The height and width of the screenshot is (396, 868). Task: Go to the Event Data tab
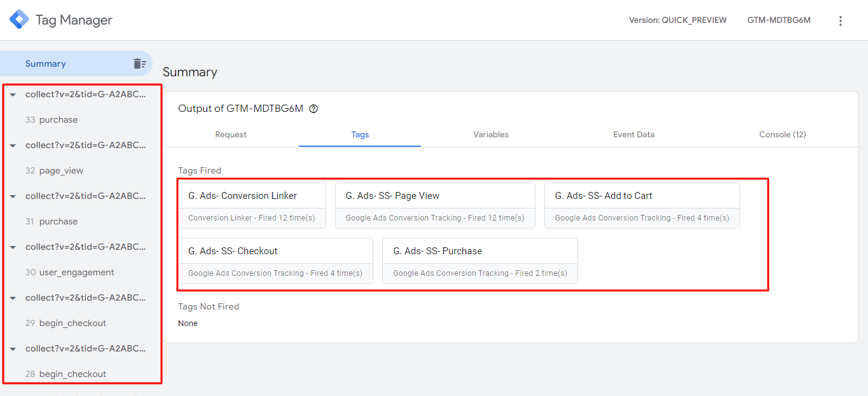pyautogui.click(x=633, y=134)
